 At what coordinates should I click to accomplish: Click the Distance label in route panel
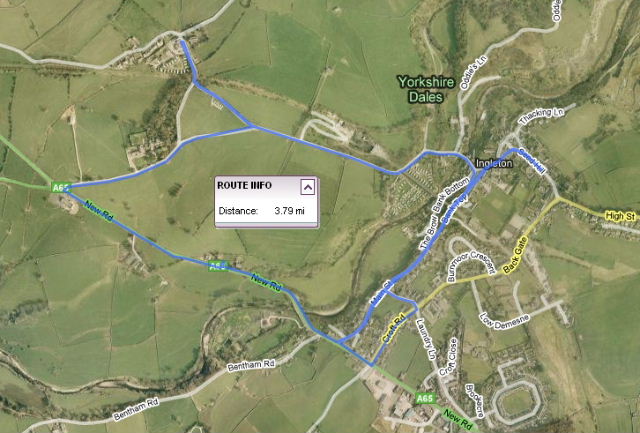pos(238,211)
